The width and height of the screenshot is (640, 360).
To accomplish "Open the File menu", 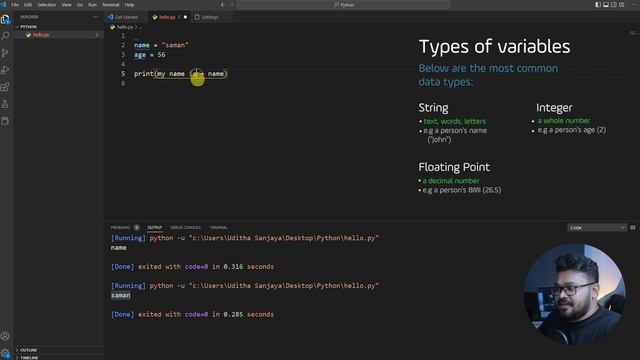I will coord(15,4).
